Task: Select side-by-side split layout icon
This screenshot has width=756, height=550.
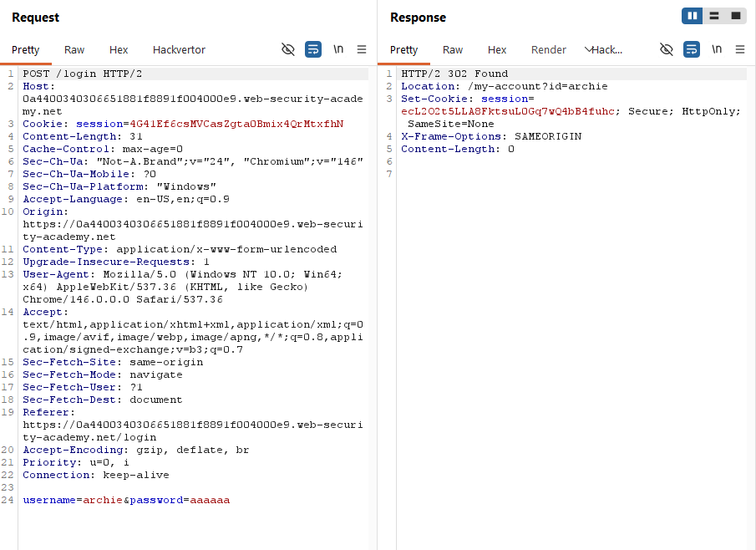Action: 693,16
